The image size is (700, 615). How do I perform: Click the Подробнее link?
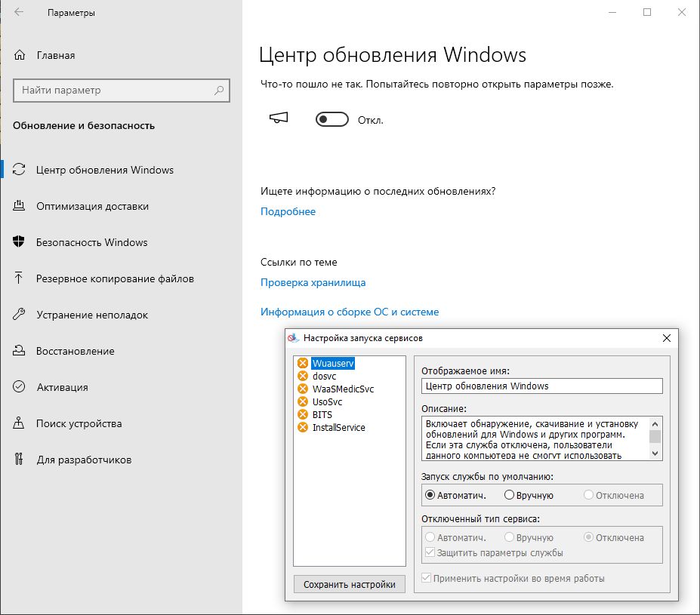click(x=288, y=211)
